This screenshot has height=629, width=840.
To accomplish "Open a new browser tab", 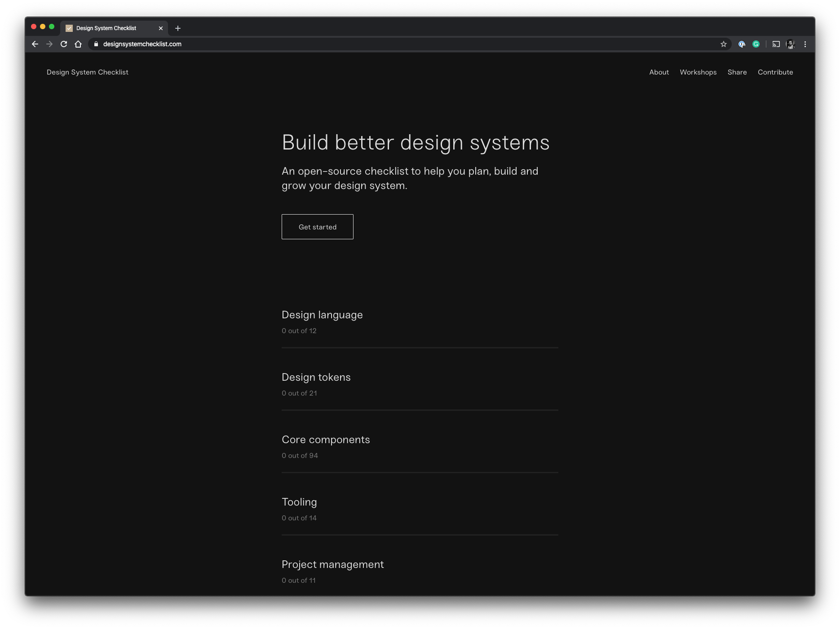I will point(178,28).
